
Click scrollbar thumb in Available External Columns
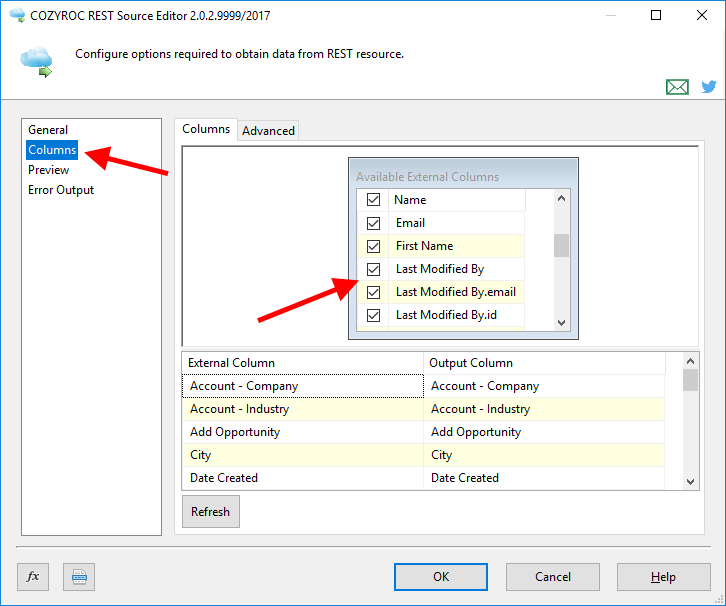[x=562, y=245]
